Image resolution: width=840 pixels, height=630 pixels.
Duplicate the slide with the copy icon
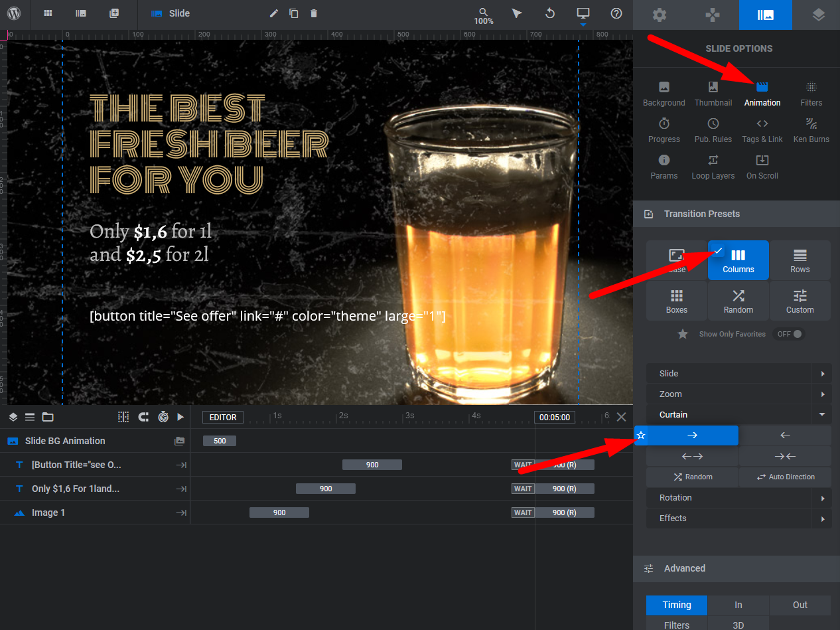[x=294, y=13]
